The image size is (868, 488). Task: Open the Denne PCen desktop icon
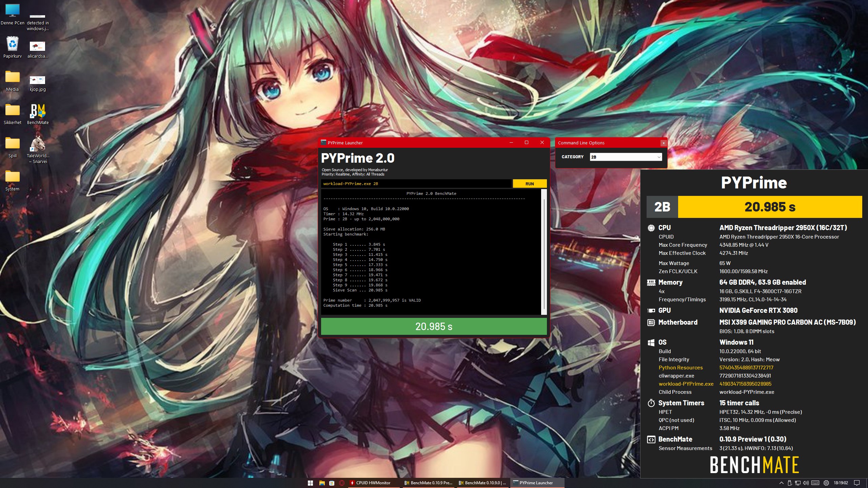(13, 14)
